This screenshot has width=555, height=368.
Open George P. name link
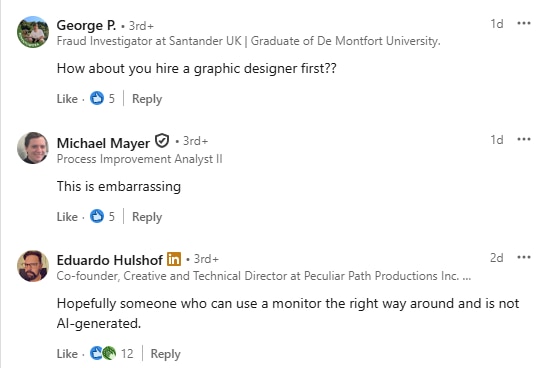(86, 25)
